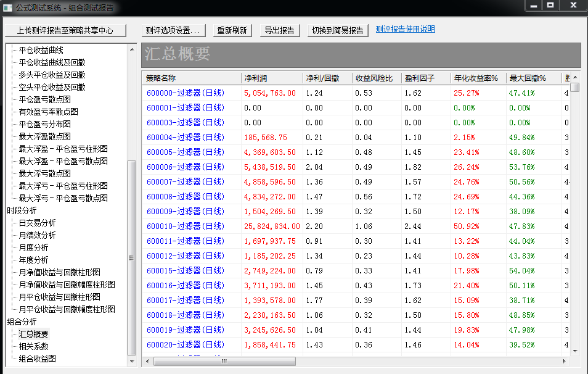
Task: Close the 组合测试报告 window
Action: click(573, 6)
